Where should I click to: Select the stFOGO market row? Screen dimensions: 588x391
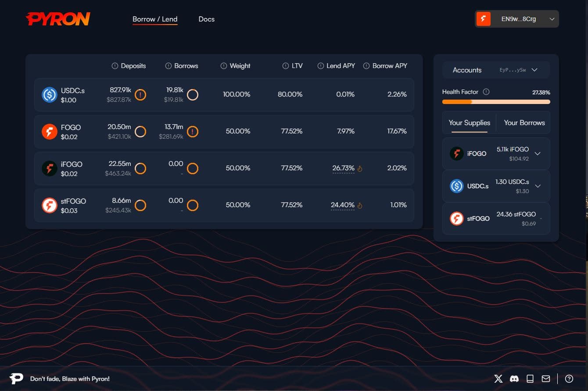[x=224, y=205]
